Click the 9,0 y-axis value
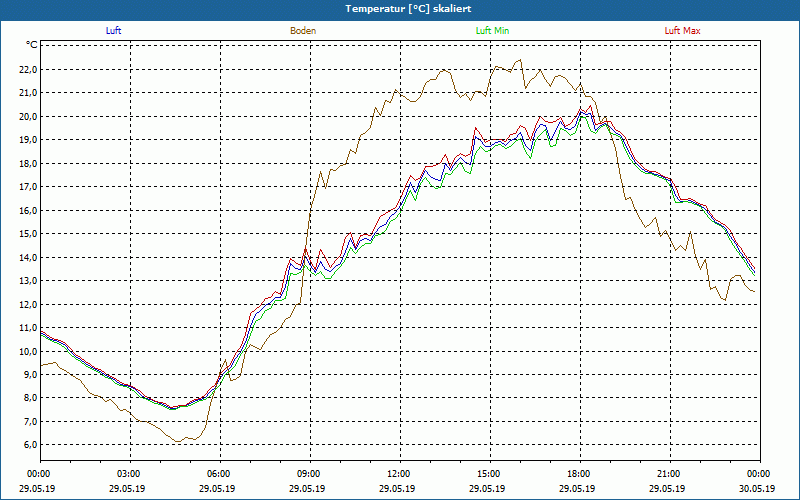The height and width of the screenshot is (500, 800). click(31, 374)
